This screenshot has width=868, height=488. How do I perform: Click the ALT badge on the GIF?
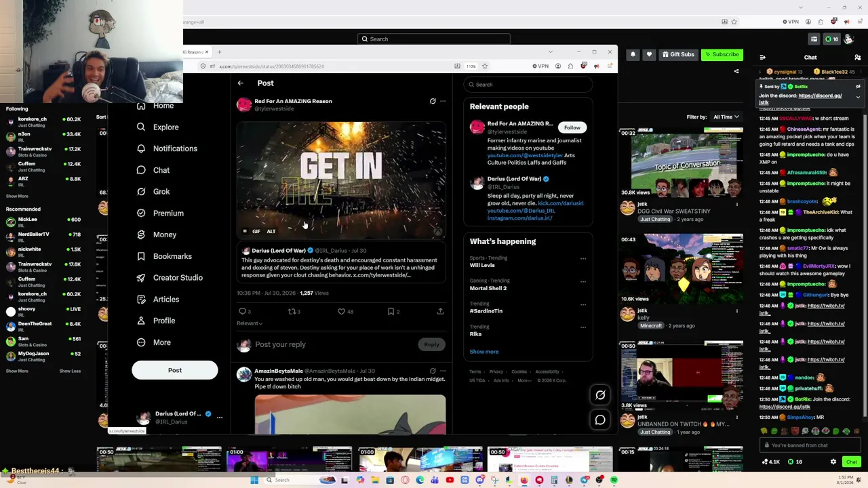click(271, 231)
